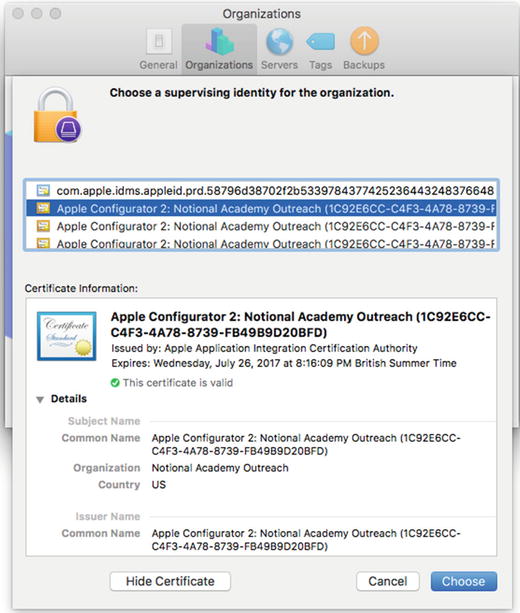Viewport: 520px width, 613px height.
Task: Open the Tags preferences icon
Action: click(x=321, y=41)
